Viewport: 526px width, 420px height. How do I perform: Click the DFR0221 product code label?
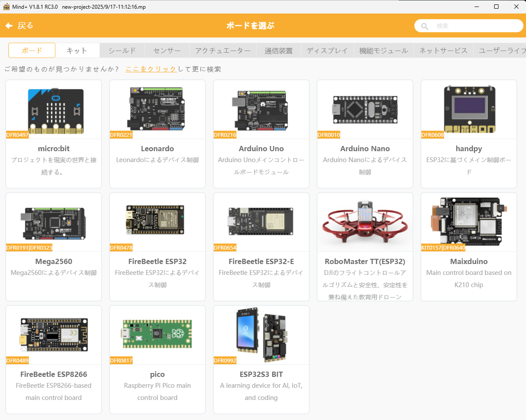(121, 135)
